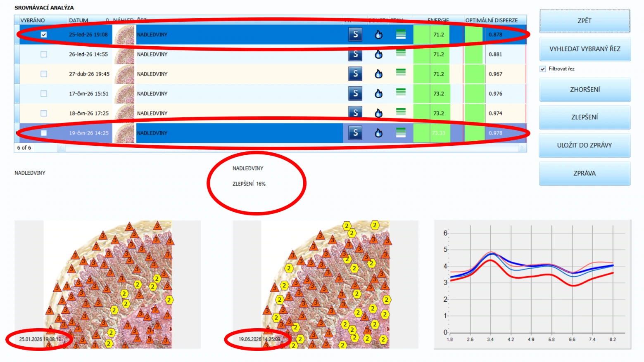Click the flame icon in 26-led-26 row
This screenshot has width=644, height=362.
point(378,54)
